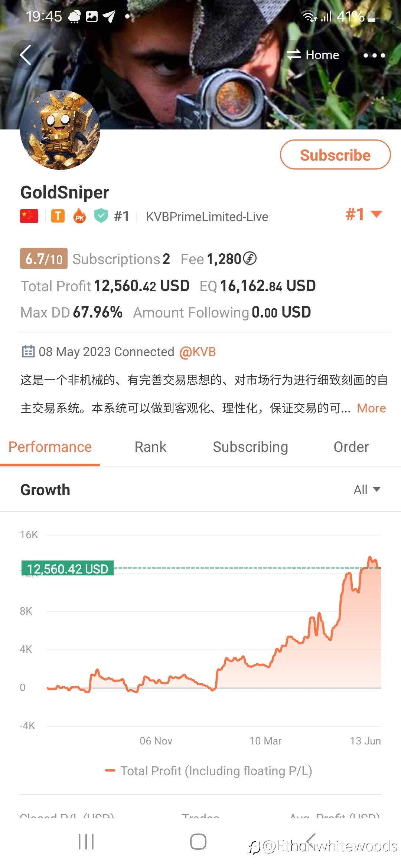Tap the China flag icon
Viewport: 401px width, 868px height.
29,216
